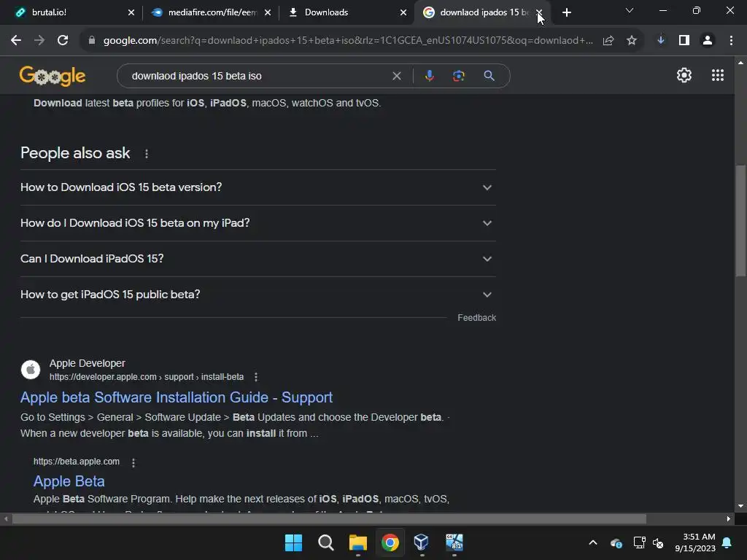Go to Google home via logo
The height and width of the screenshot is (560, 747).
coord(53,76)
